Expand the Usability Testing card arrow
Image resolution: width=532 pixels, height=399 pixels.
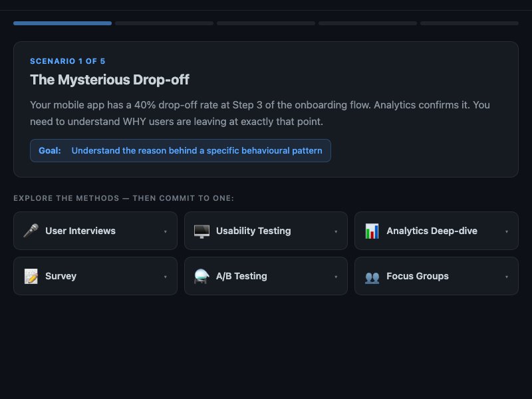point(336,231)
